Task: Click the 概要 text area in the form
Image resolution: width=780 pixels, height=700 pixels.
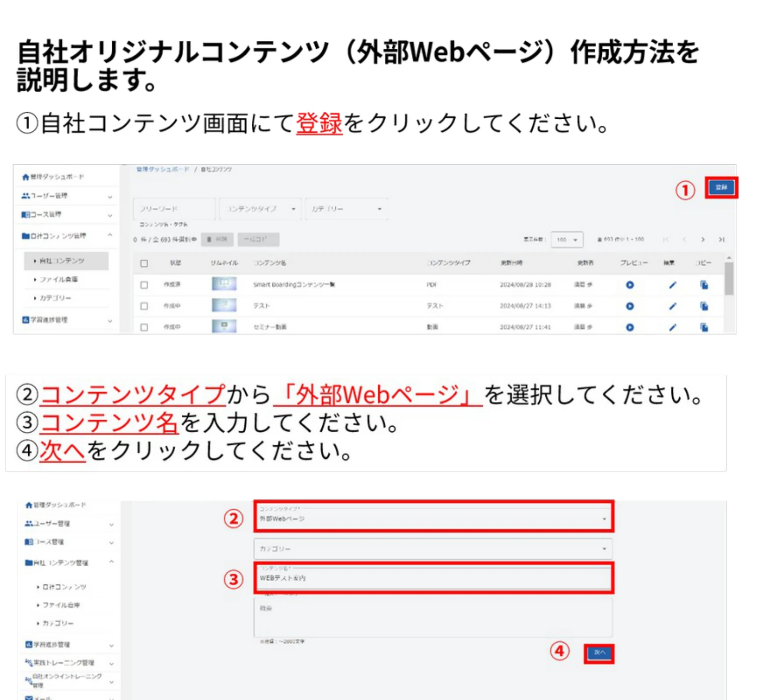Action: [433, 616]
